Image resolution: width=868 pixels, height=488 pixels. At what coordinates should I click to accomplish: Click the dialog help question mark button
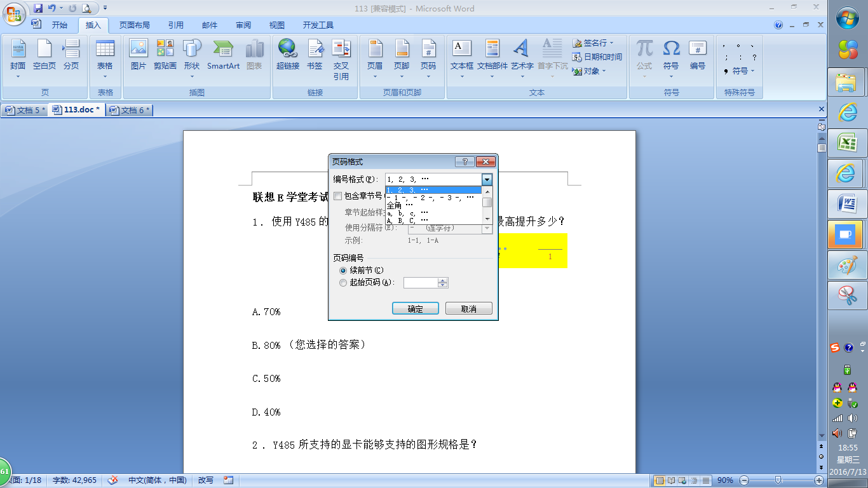(x=465, y=162)
